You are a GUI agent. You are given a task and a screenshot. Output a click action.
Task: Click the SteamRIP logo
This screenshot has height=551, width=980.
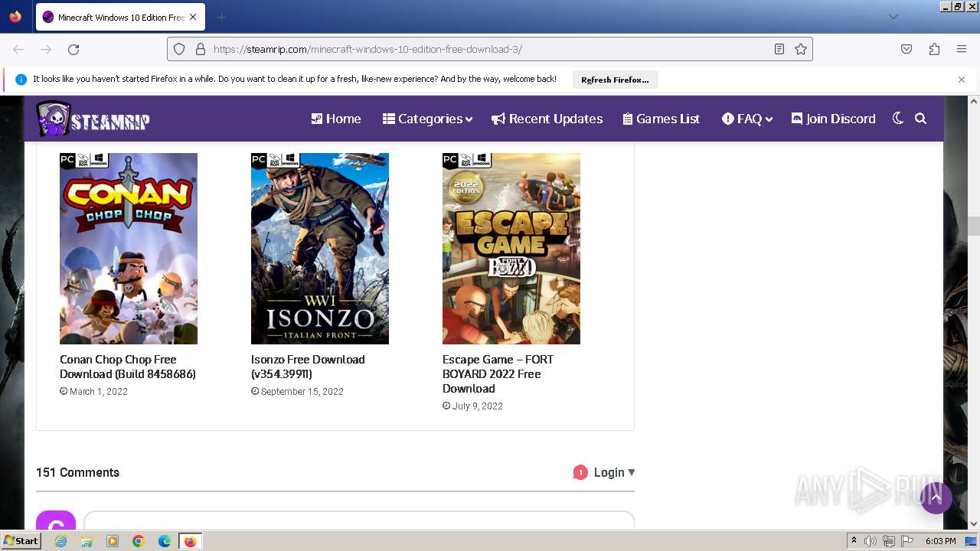click(x=93, y=119)
